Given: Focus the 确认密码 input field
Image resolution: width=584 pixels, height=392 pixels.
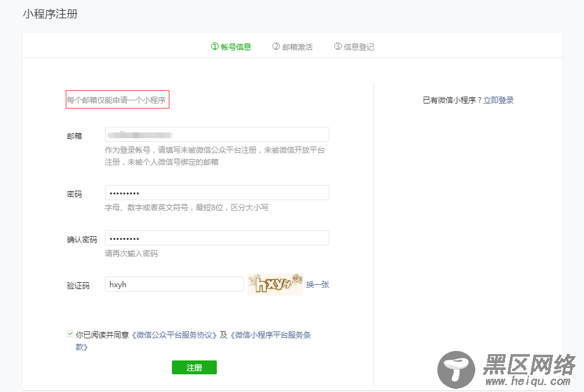Looking at the screenshot, I should point(217,238).
